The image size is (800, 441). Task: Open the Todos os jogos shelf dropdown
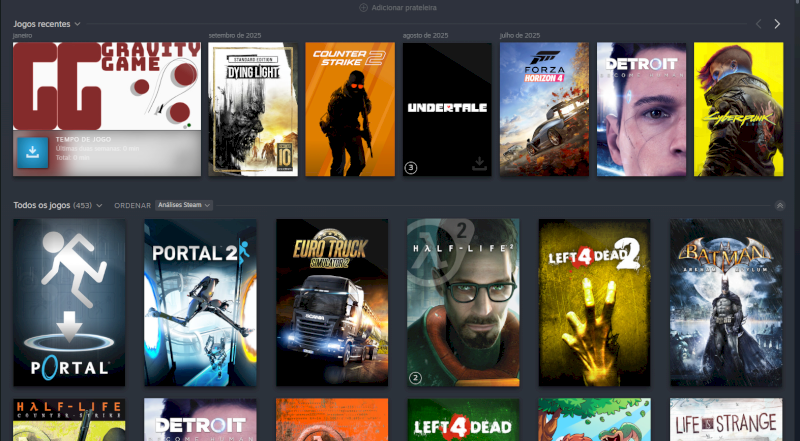pos(99,206)
